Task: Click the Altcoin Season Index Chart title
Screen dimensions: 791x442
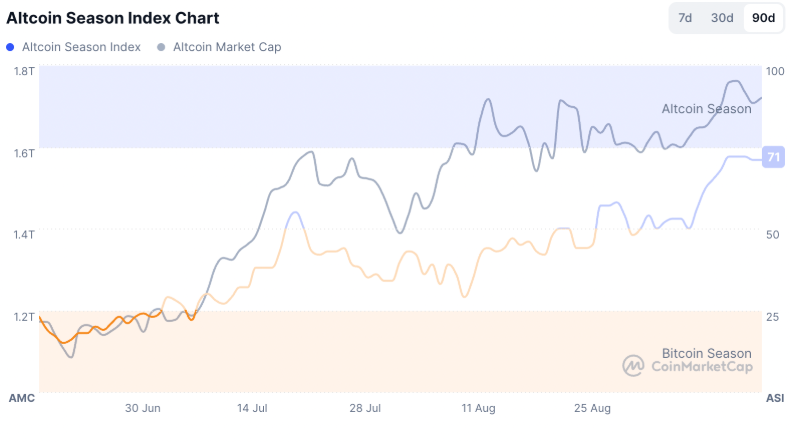Action: point(113,18)
